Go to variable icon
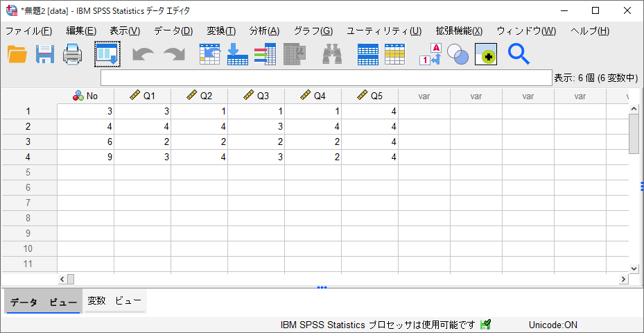644x333 pixels. [x=237, y=54]
